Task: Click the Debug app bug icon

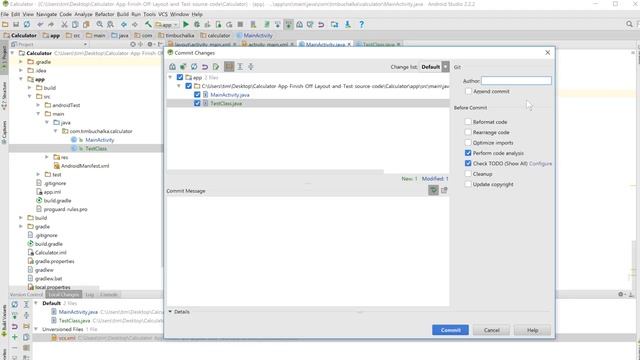Action: coord(197,24)
